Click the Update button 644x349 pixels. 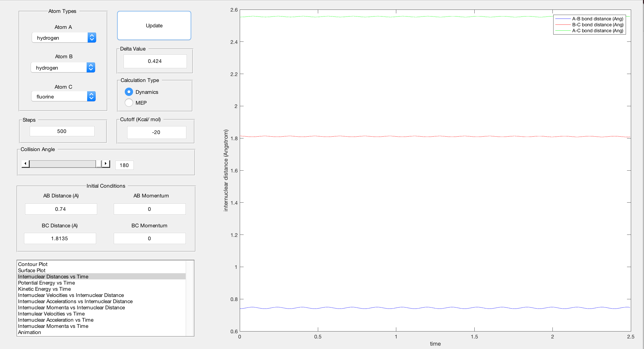154,26
